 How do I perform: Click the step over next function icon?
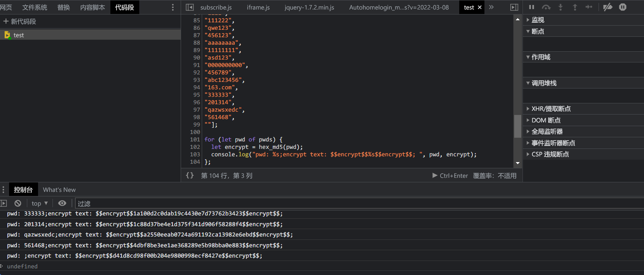546,7
